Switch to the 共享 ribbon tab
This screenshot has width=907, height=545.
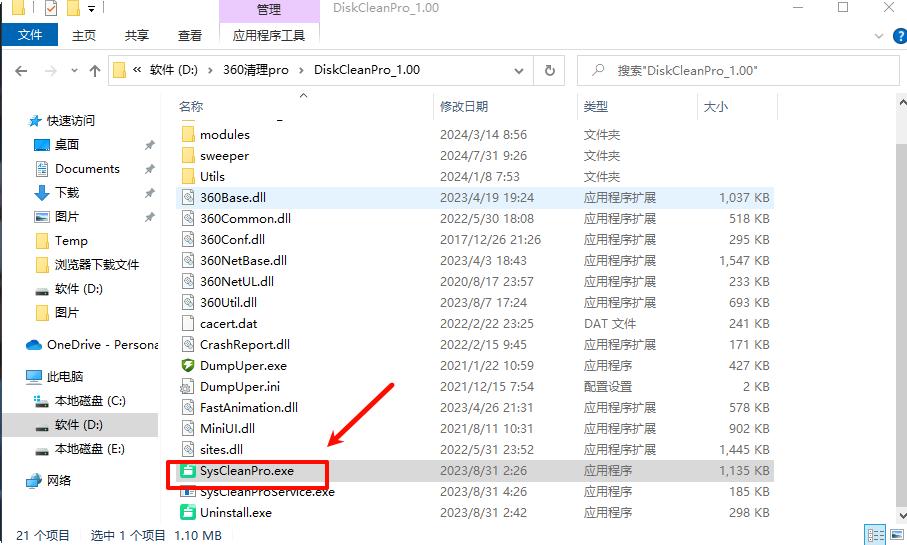137,35
